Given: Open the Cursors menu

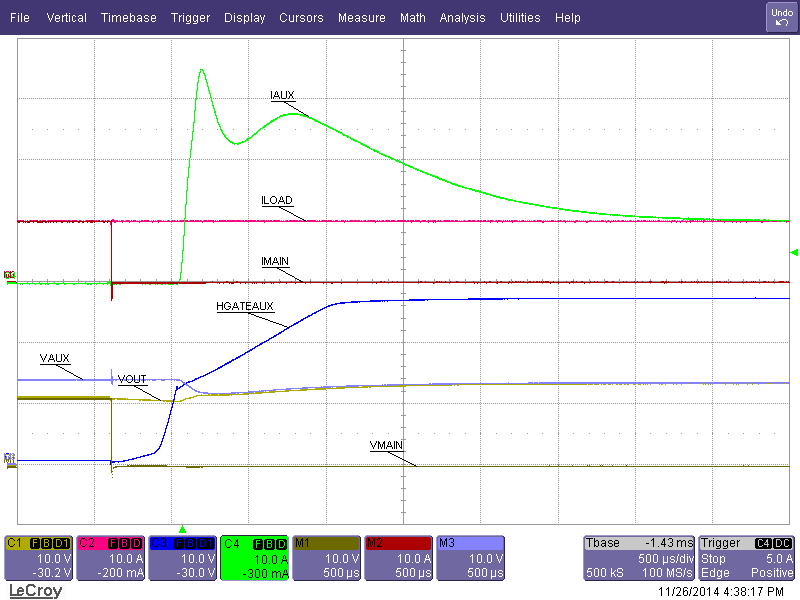Looking at the screenshot, I should pos(301,17).
